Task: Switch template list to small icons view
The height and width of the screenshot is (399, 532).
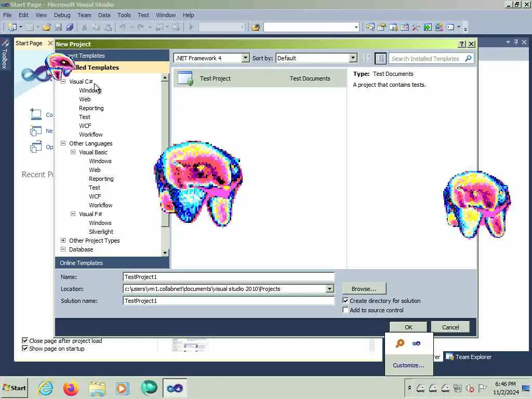Action: pos(367,58)
